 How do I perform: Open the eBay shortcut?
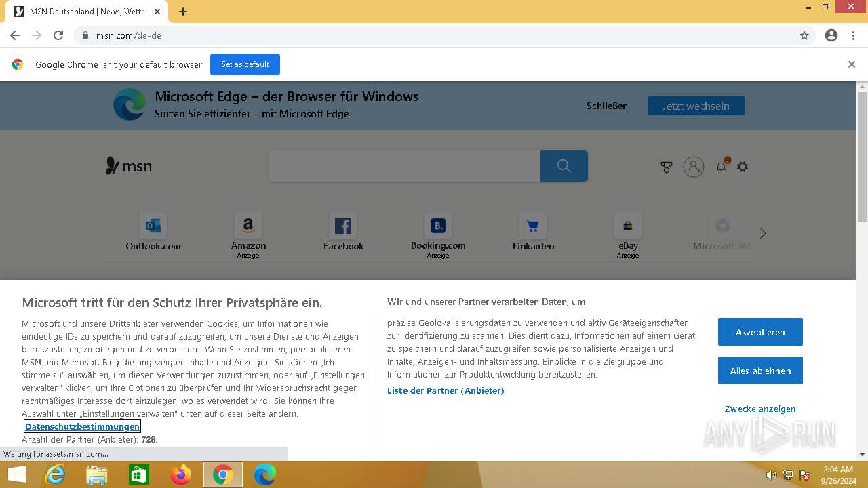[628, 235]
